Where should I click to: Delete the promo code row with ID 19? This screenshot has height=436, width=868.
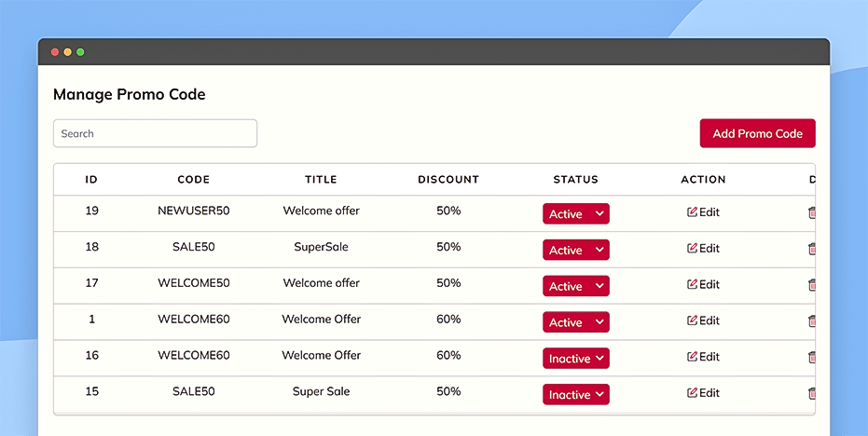(811, 212)
